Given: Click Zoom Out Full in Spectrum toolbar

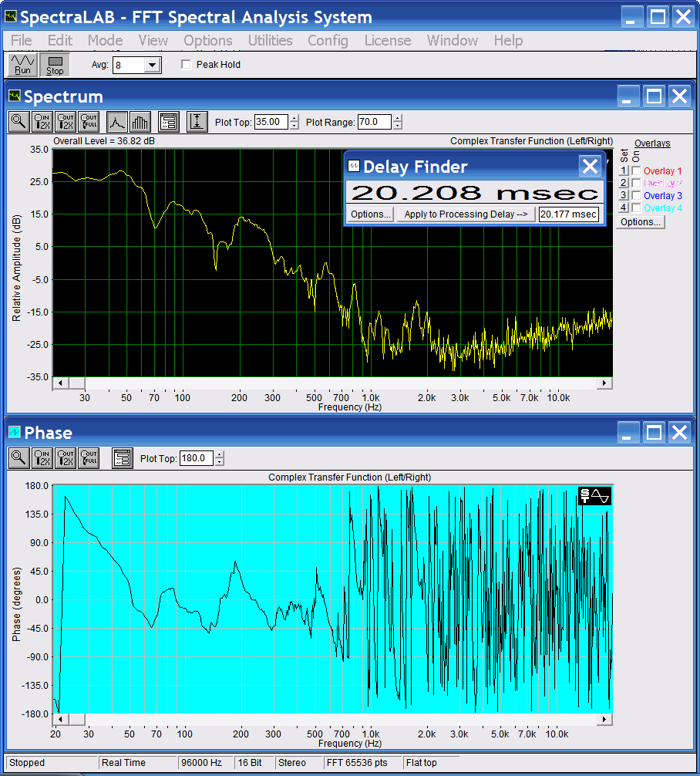Looking at the screenshot, I should click(89, 121).
